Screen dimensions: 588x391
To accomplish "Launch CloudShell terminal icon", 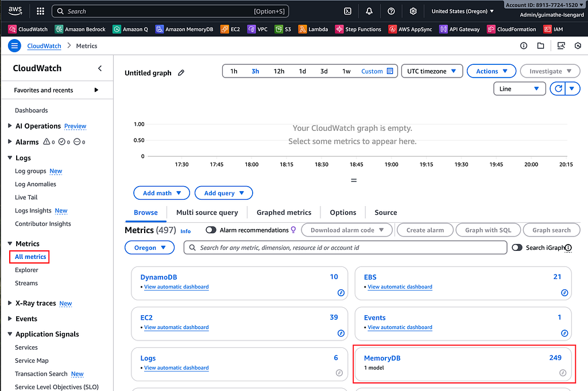I will click(347, 11).
